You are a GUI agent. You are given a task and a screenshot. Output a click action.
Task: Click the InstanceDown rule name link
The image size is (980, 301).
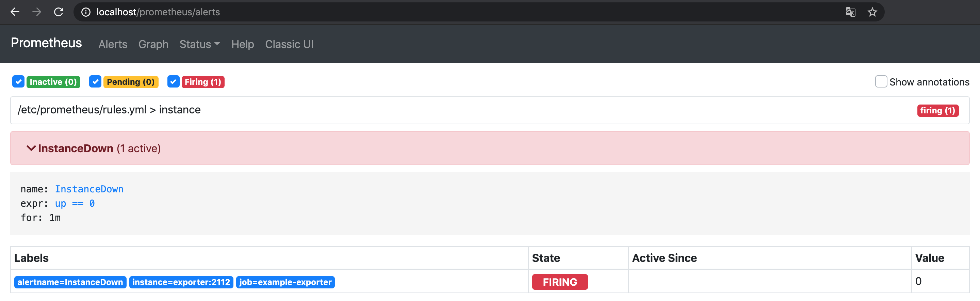[x=89, y=189]
